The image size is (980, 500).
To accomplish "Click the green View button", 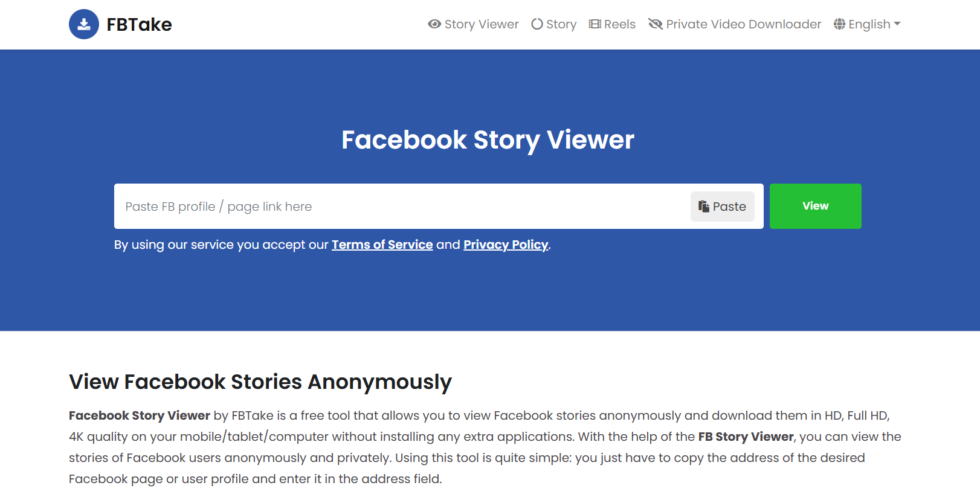I will coord(816,206).
